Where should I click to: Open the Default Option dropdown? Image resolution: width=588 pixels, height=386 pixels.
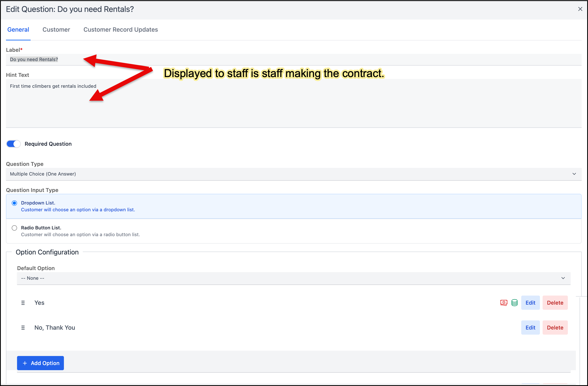pyautogui.click(x=294, y=278)
